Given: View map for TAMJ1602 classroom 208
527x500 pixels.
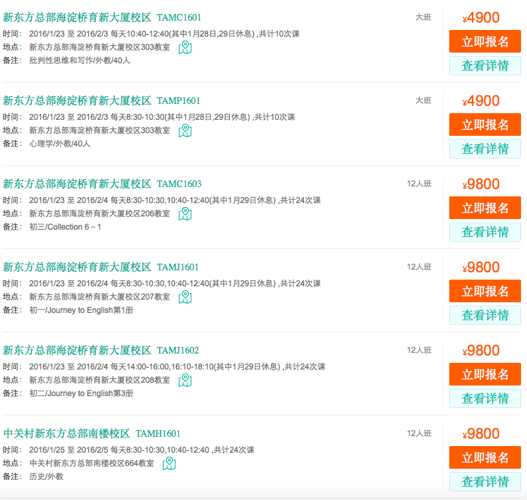Looking at the screenshot, I should (185, 380).
